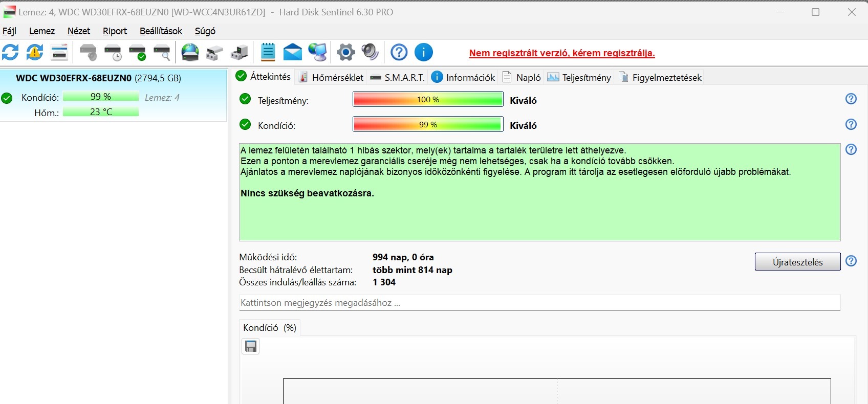Click the disk with clock icon
Screen dimensions: 868x404
coord(113,52)
